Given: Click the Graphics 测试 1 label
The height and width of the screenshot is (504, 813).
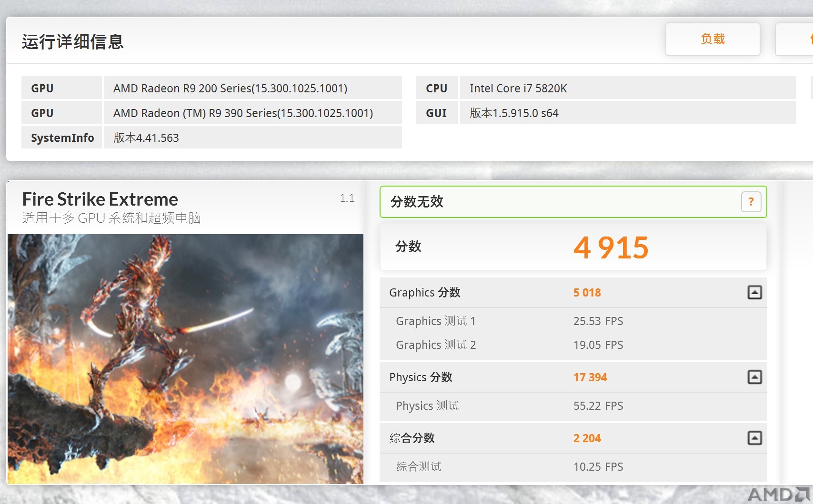Looking at the screenshot, I should [x=435, y=321].
